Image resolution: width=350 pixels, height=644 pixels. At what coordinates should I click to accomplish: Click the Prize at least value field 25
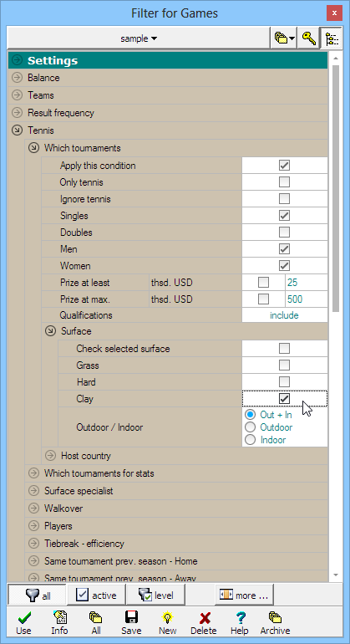click(x=307, y=283)
